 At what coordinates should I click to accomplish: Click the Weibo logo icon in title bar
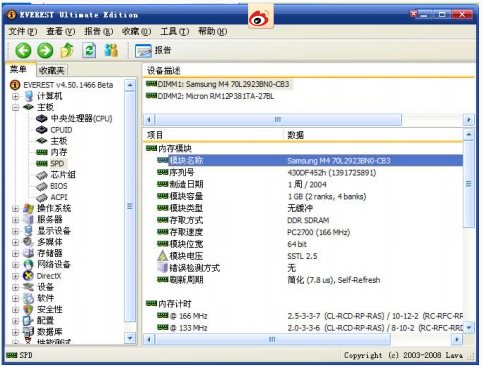click(260, 17)
